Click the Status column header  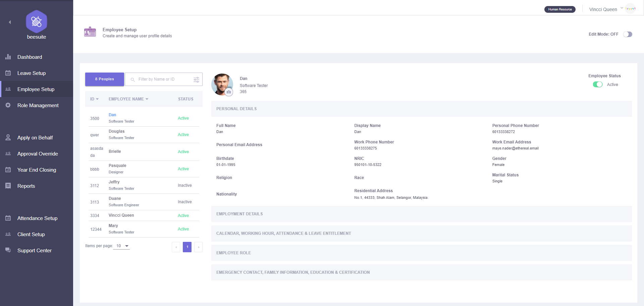pos(185,99)
